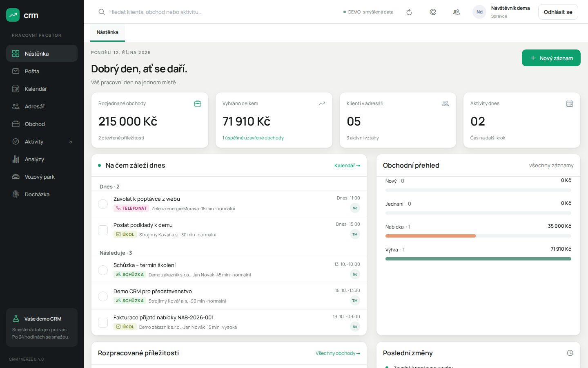Click the Jednání stage progress bar
The height and width of the screenshot is (368, 588).
tap(478, 213)
